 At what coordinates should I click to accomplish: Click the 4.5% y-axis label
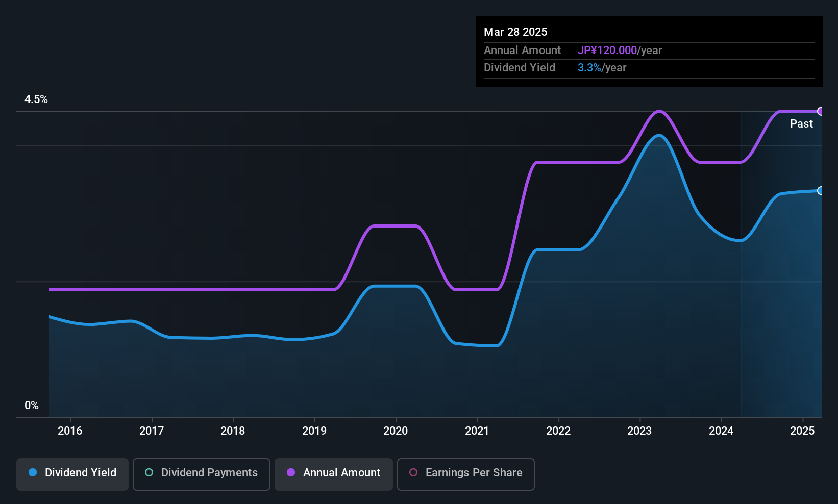click(36, 99)
